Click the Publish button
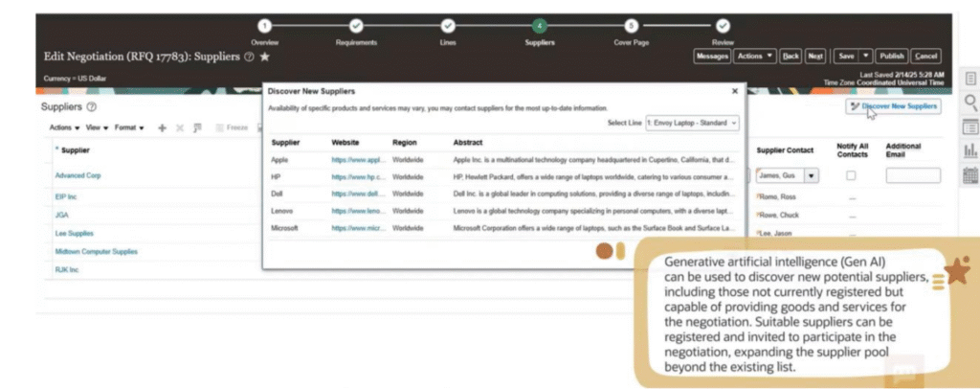980x389 pixels. [x=891, y=57]
